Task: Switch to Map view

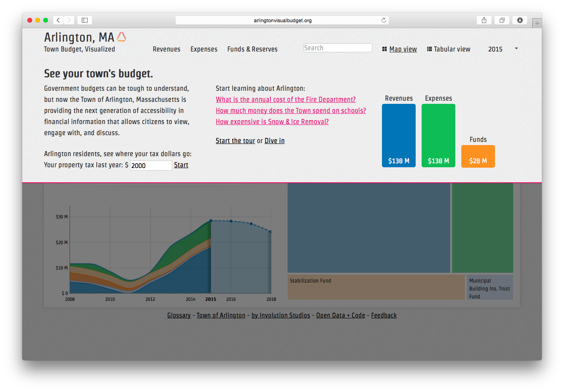Action: pyautogui.click(x=403, y=49)
